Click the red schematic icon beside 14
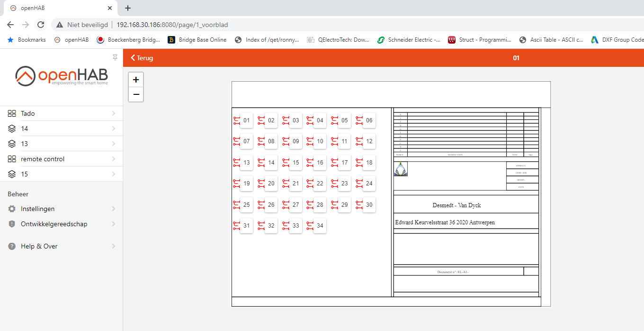The width and height of the screenshot is (644, 331). pos(261,163)
